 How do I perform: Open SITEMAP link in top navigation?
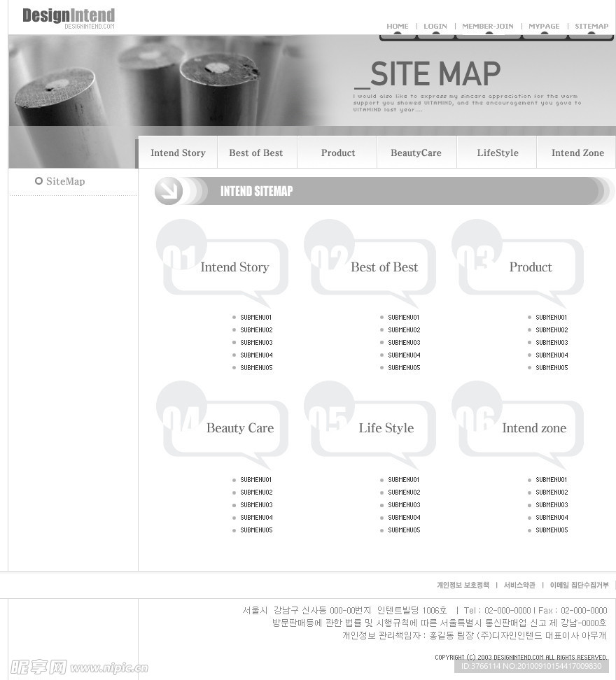[591, 26]
